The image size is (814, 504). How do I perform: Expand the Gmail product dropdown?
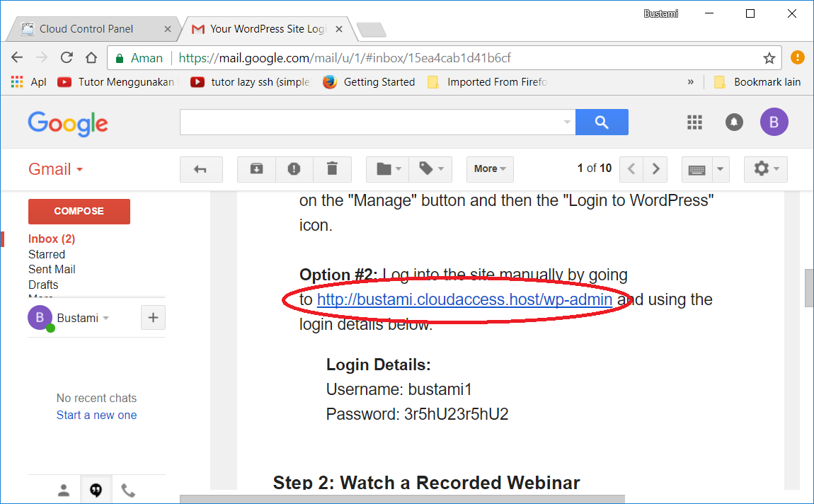click(x=55, y=169)
